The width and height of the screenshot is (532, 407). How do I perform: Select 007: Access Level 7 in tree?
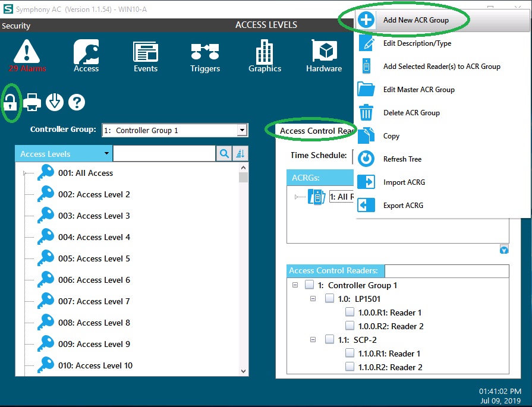click(x=94, y=301)
